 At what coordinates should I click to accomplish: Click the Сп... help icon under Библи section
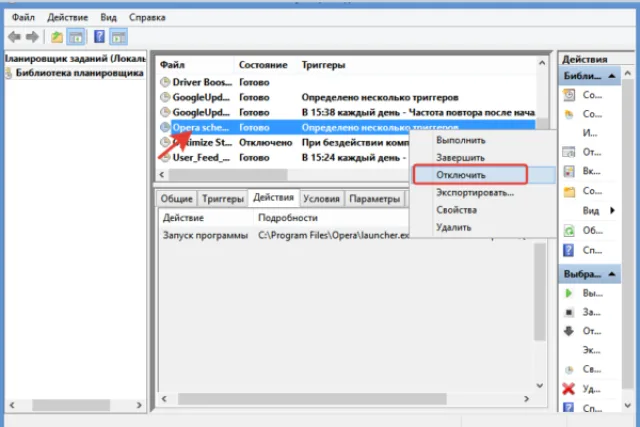pyautogui.click(x=569, y=250)
